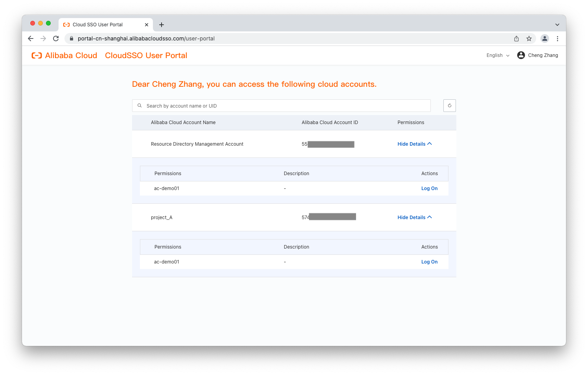Open a new browser tab
This screenshot has width=588, height=375.
(x=162, y=25)
